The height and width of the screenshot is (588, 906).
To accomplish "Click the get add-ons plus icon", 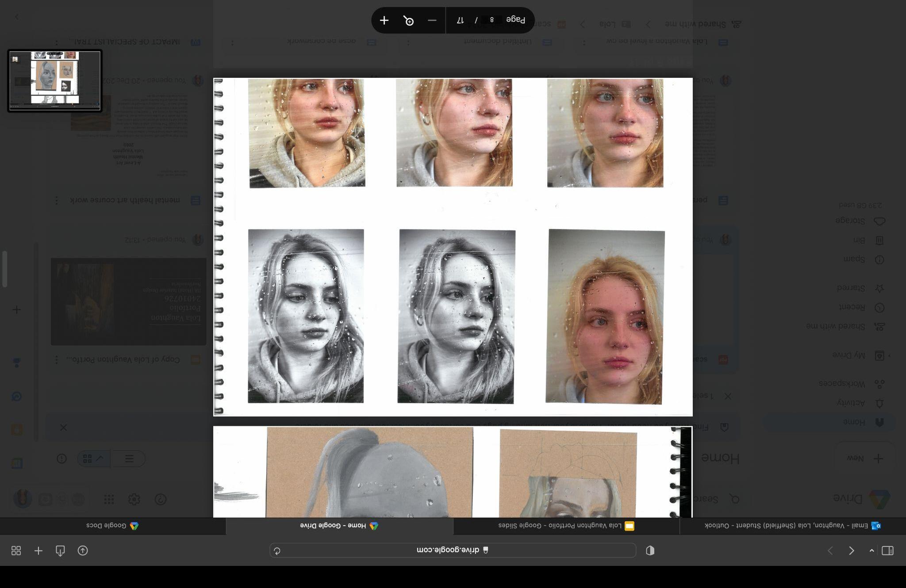I will point(17,309).
